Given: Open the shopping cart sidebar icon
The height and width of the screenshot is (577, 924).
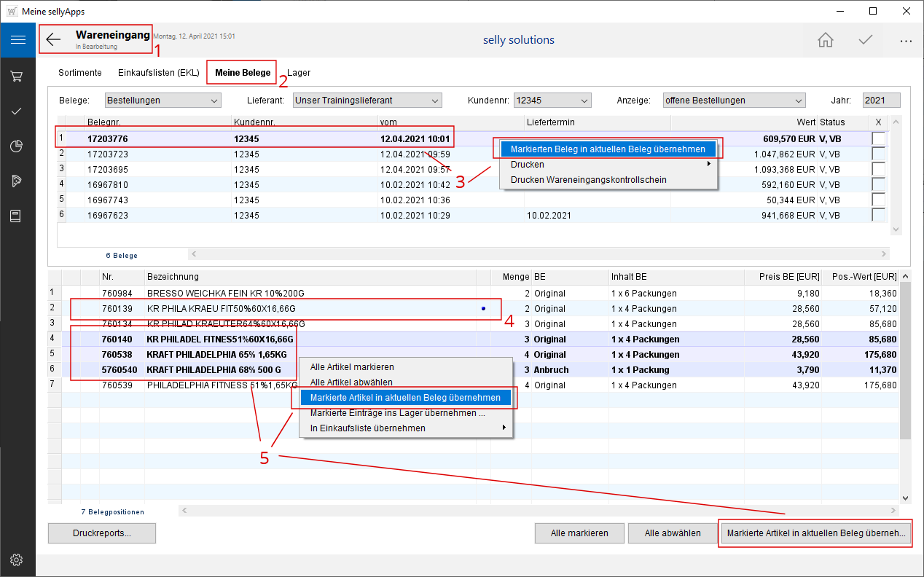Looking at the screenshot, I should click(17, 76).
